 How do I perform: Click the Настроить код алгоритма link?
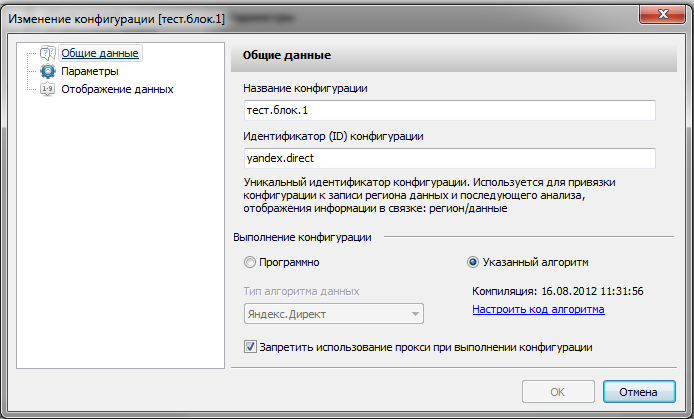pos(538,310)
